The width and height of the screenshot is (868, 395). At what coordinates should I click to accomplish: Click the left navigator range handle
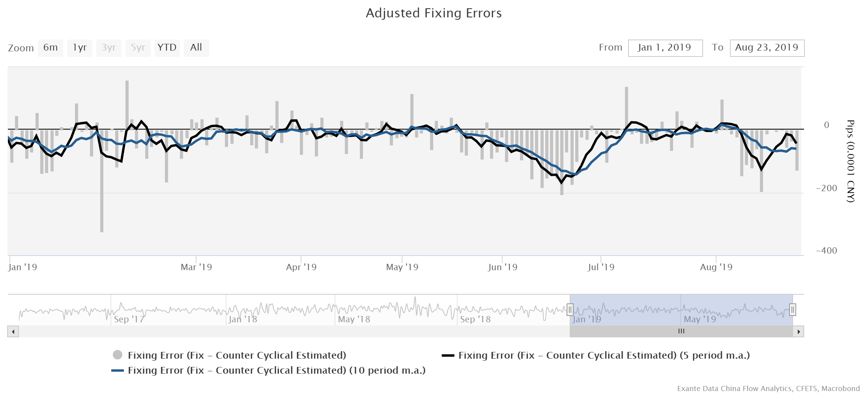(x=570, y=310)
